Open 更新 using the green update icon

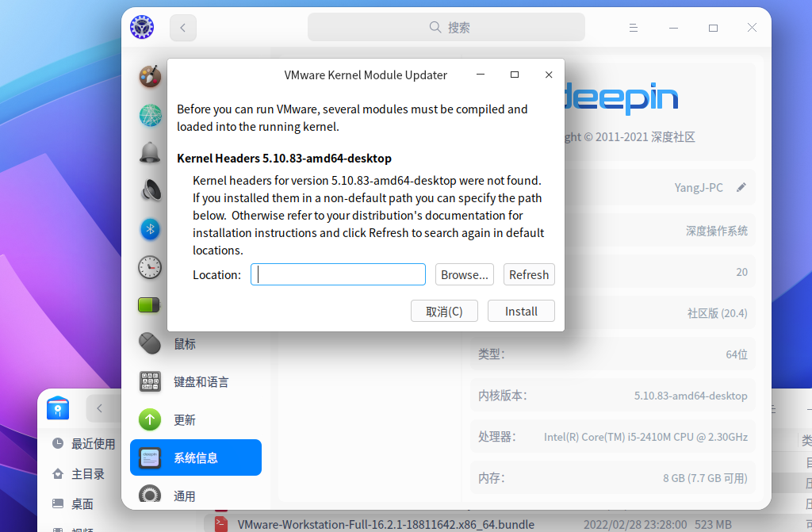tap(182, 419)
